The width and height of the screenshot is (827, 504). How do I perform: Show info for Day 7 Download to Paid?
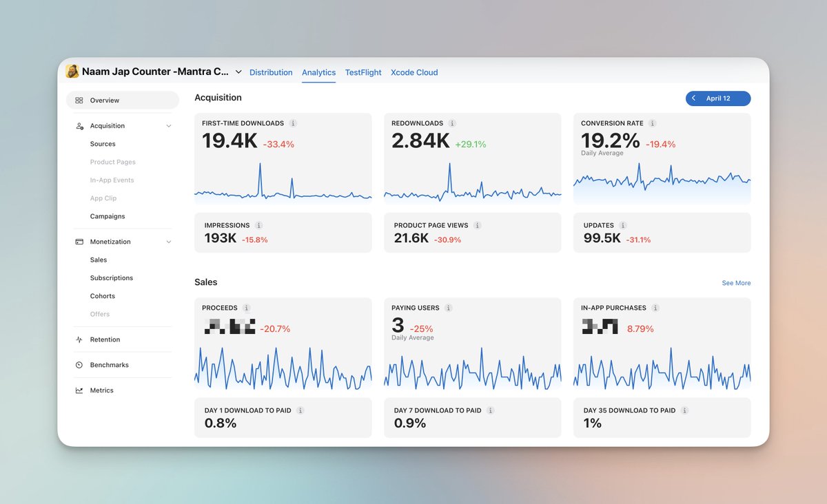(491, 410)
